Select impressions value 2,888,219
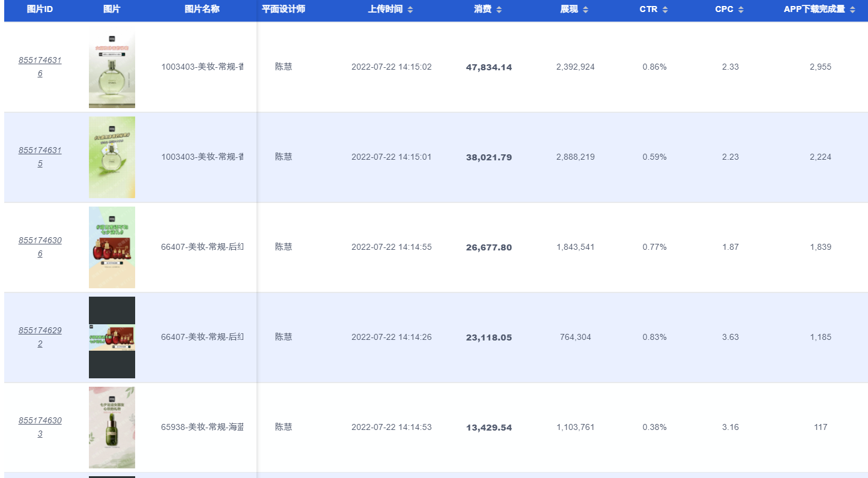The width and height of the screenshot is (868, 478). click(x=575, y=157)
